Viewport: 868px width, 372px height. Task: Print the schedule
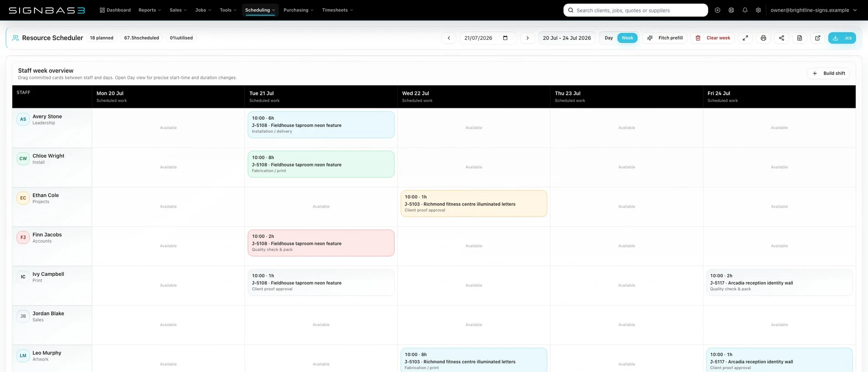764,38
